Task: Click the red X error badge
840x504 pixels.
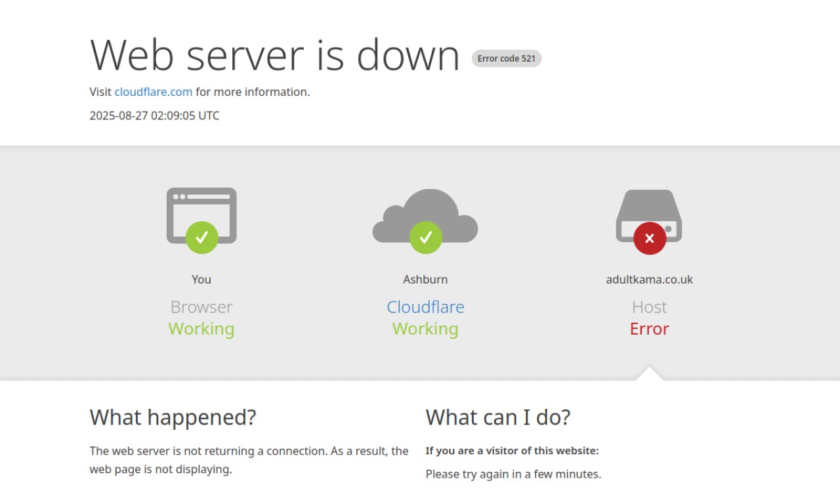Action: [649, 238]
